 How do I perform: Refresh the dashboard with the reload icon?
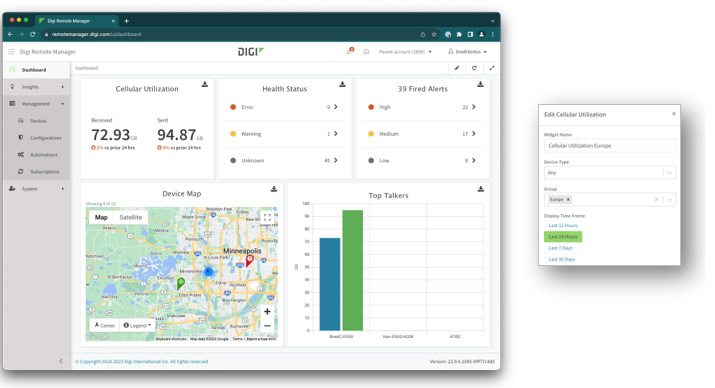[474, 68]
